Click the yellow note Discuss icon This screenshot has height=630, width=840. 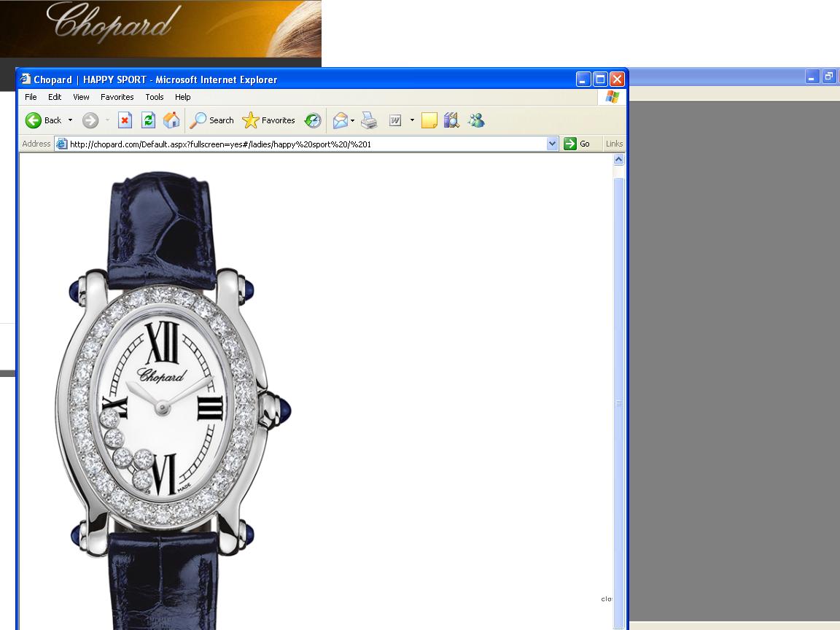[x=429, y=120]
